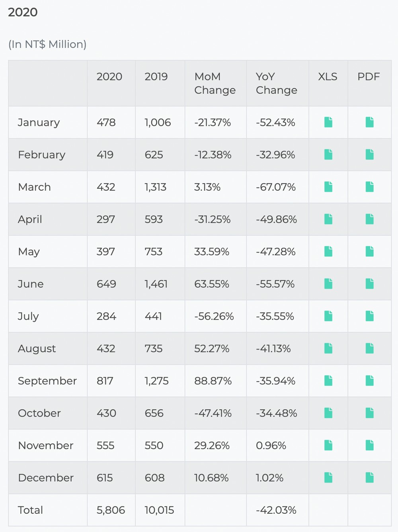
Task: Download the October XLS report
Action: 328,413
